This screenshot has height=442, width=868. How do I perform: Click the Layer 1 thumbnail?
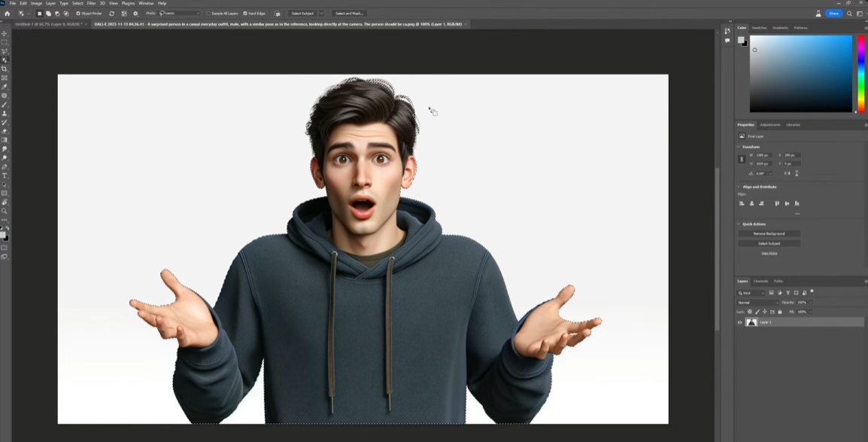point(751,322)
